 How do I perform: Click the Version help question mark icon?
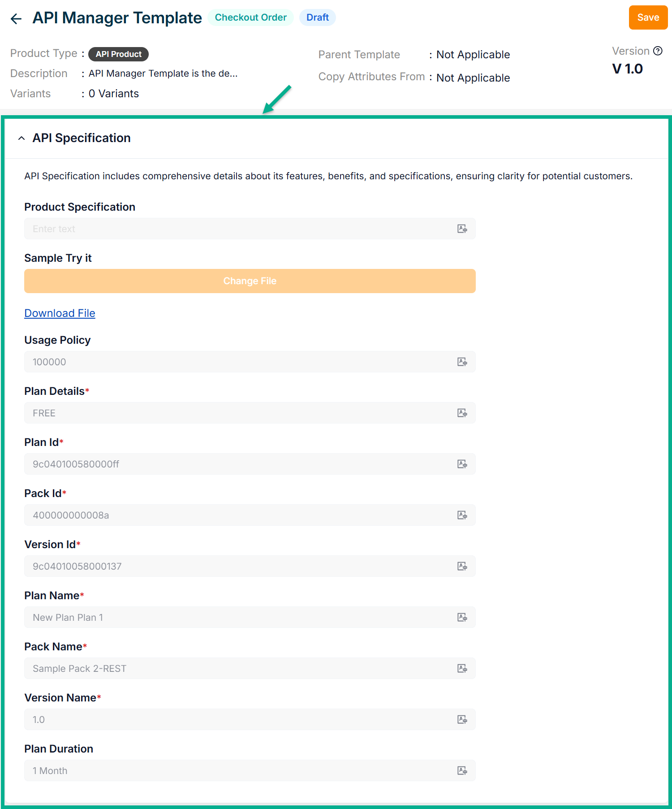tap(658, 51)
